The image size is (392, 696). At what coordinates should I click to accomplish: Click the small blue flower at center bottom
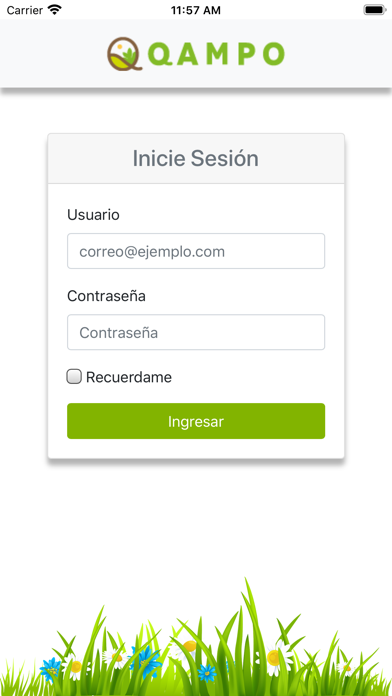[207, 673]
